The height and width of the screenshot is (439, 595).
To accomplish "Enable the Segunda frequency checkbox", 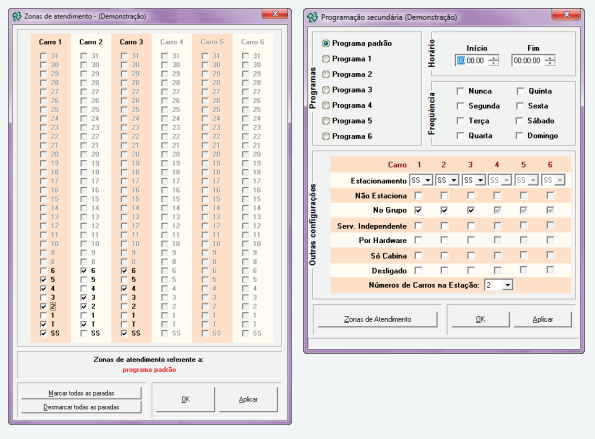I will (460, 106).
